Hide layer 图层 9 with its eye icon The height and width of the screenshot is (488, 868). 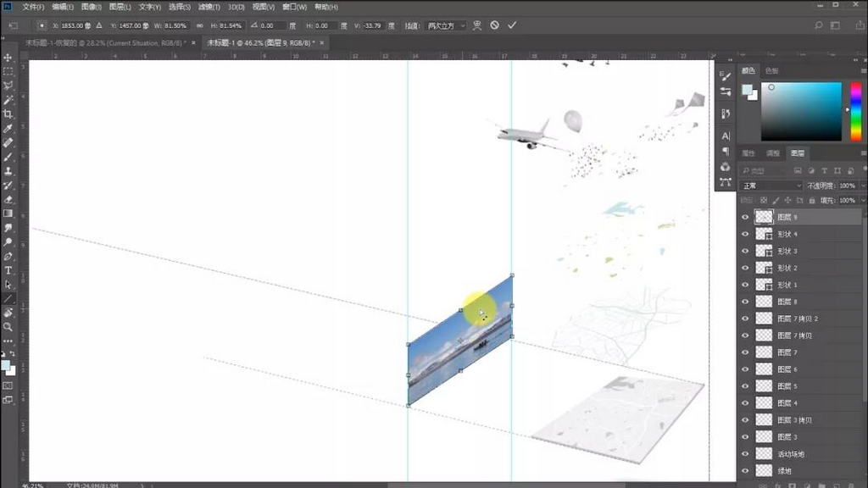tap(745, 217)
